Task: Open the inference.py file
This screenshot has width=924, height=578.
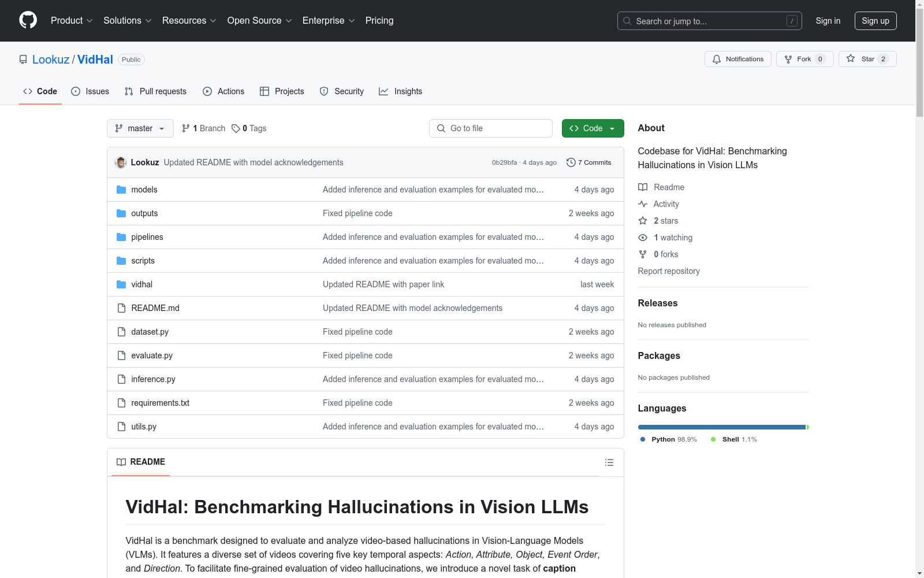Action: [x=153, y=379]
